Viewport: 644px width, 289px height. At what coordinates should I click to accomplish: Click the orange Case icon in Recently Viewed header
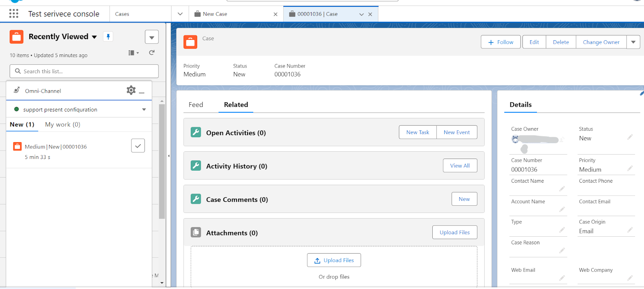[x=17, y=37]
